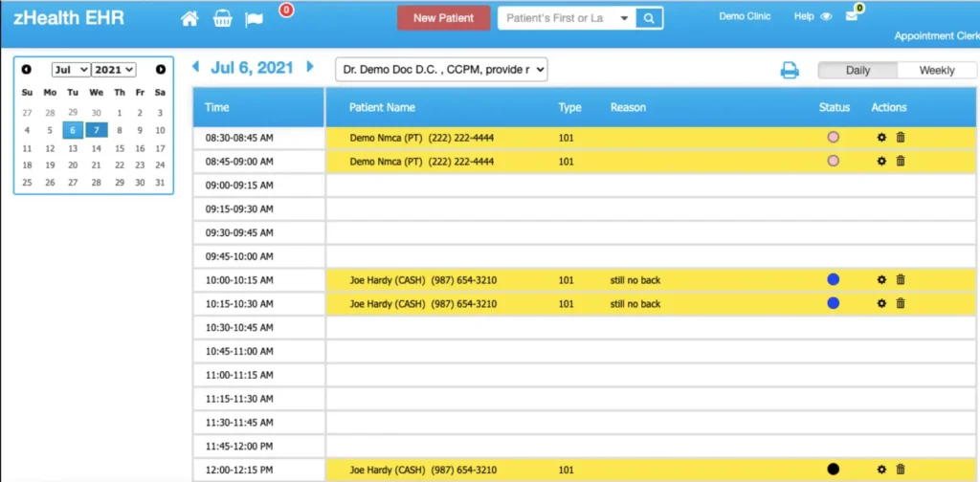Print the schedule with printer icon
The height and width of the screenshot is (482, 980).
click(x=790, y=71)
